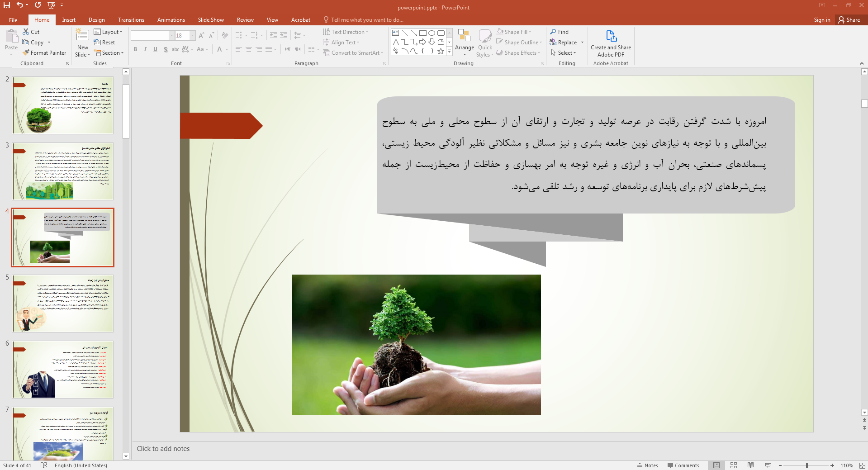Click Find in Editing group
The width and height of the screenshot is (868, 470).
point(559,32)
